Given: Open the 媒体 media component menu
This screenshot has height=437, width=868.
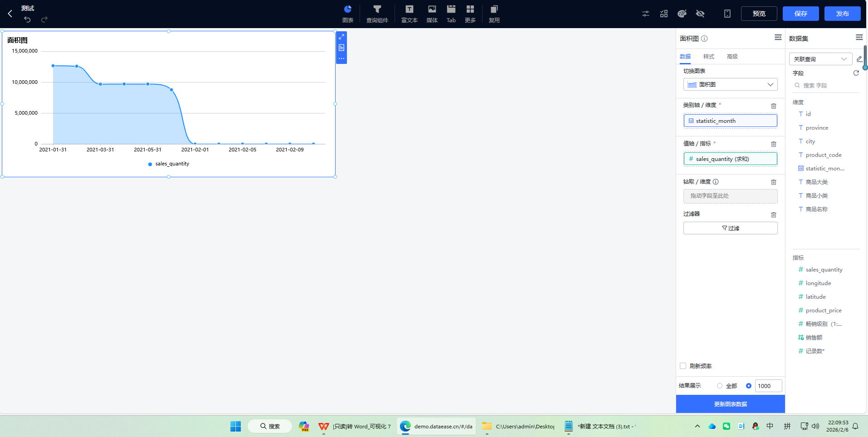Looking at the screenshot, I should point(432,14).
